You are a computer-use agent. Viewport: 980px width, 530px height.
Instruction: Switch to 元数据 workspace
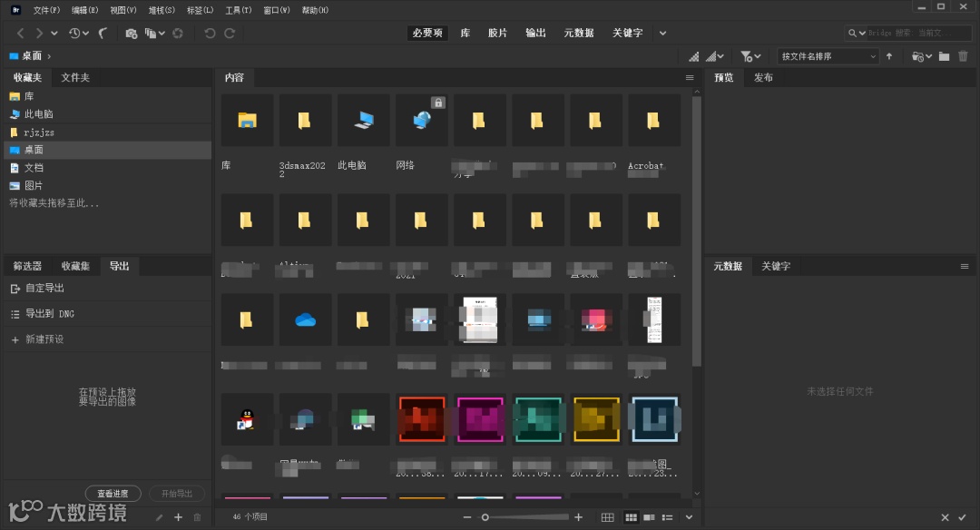[579, 33]
